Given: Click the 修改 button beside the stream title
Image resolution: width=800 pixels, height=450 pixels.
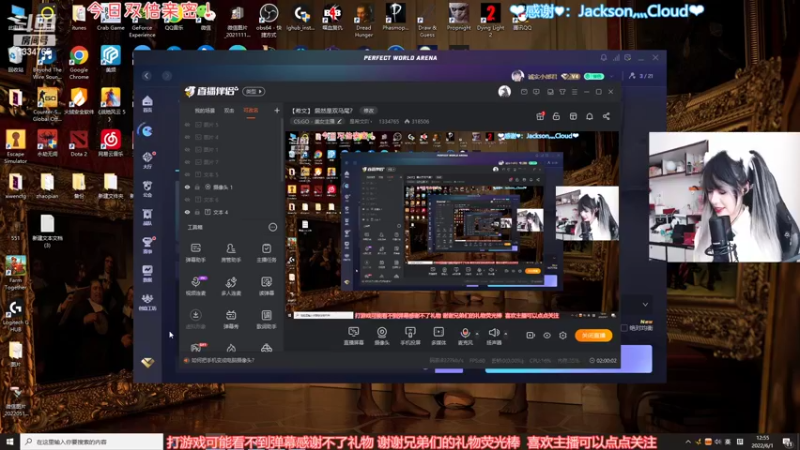Looking at the screenshot, I should (368, 110).
